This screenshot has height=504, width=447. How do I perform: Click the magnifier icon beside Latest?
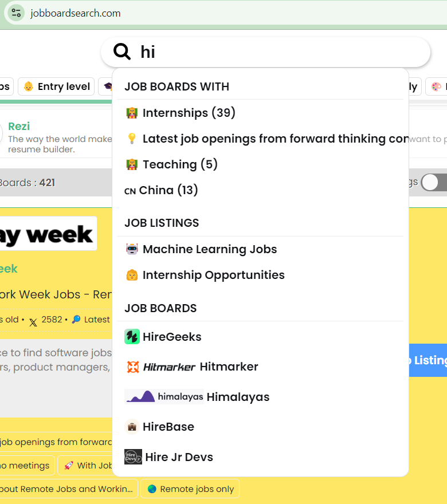point(76,319)
